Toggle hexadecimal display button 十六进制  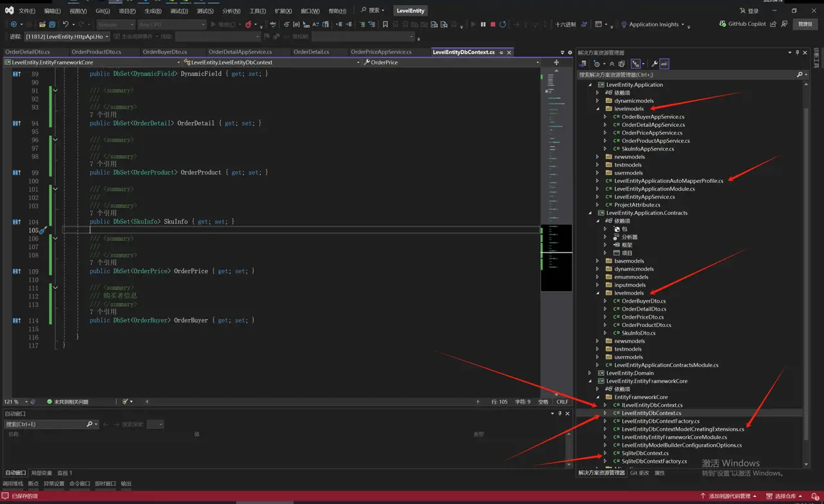coord(565,24)
